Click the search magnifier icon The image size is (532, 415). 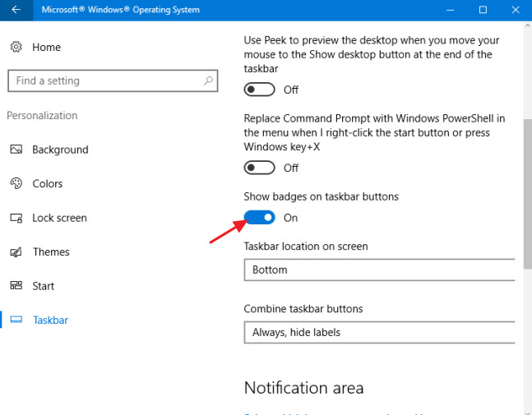208,81
